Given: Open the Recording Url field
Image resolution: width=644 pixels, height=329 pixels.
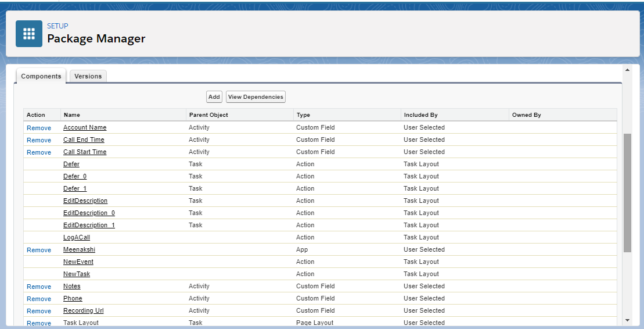Looking at the screenshot, I should [x=84, y=310].
